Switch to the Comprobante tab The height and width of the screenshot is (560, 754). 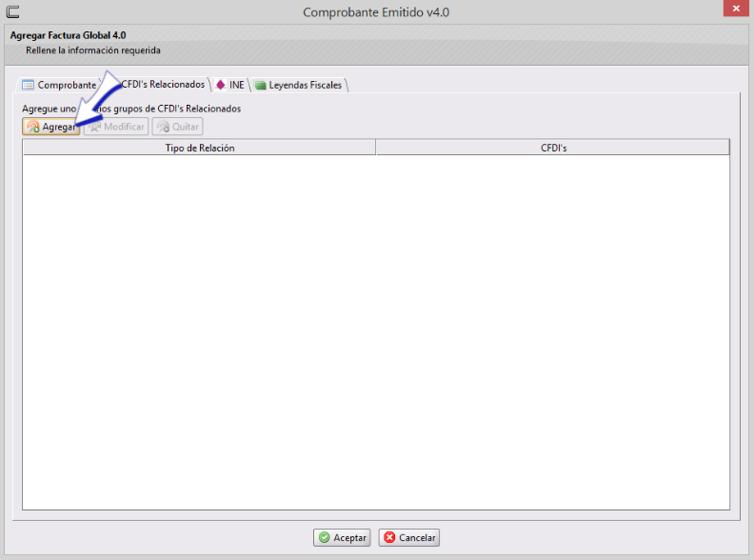tap(59, 85)
